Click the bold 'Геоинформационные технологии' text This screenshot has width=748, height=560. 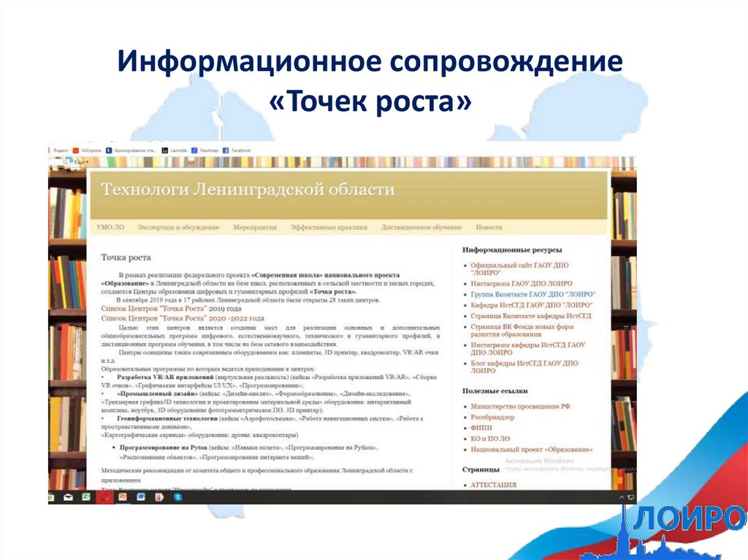pos(167,418)
